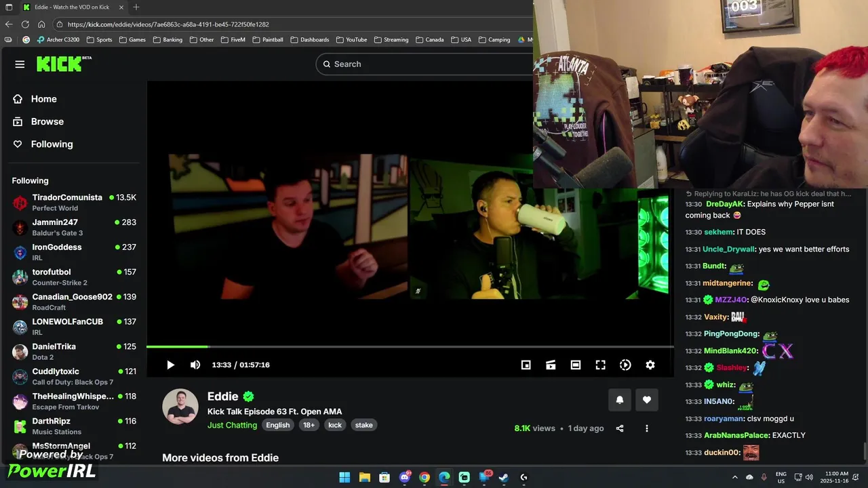The height and width of the screenshot is (488, 868).
Task: Open Canadian_Goose902 channel
Action: coord(74,302)
